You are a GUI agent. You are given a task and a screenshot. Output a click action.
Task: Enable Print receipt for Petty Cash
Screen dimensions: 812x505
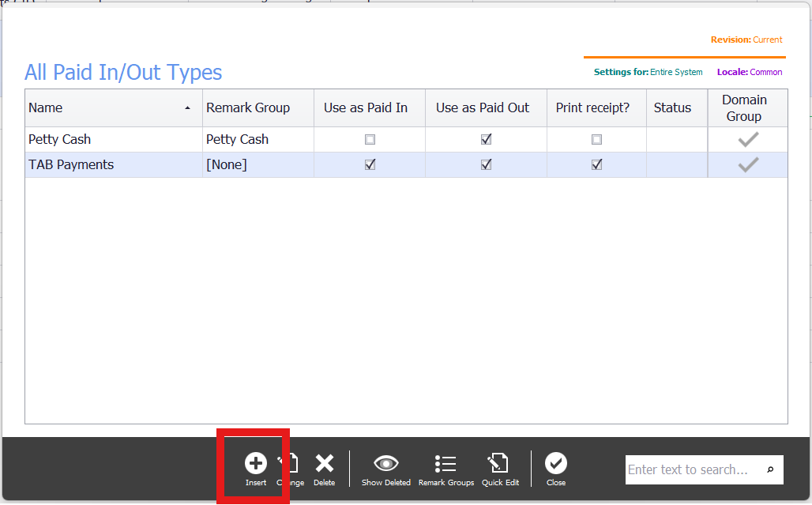596,139
